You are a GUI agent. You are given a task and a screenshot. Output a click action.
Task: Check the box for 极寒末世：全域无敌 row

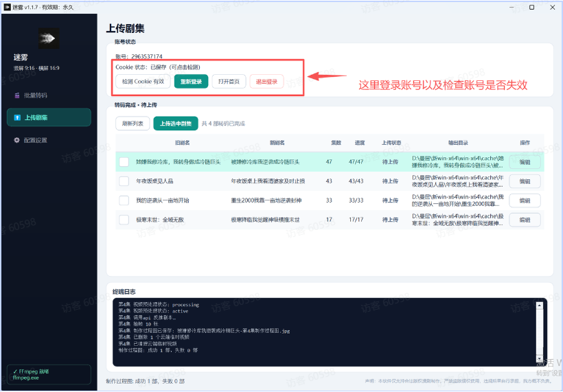[x=124, y=220]
